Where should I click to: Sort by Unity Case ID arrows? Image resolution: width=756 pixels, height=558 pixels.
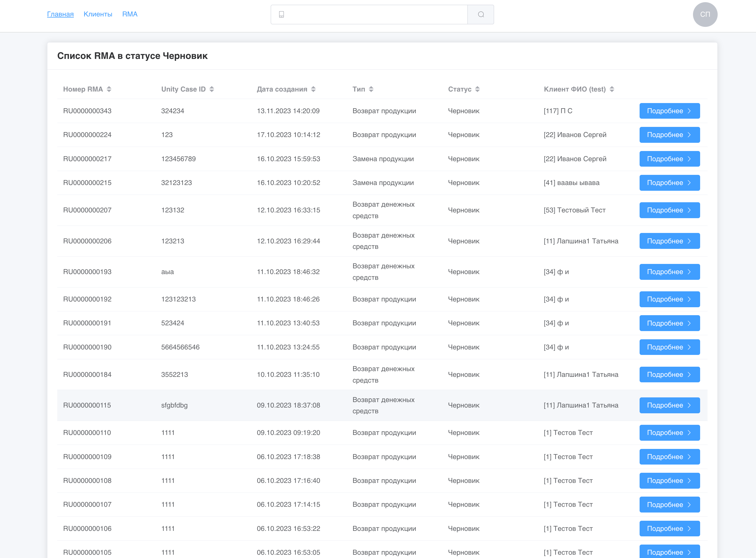(x=212, y=89)
